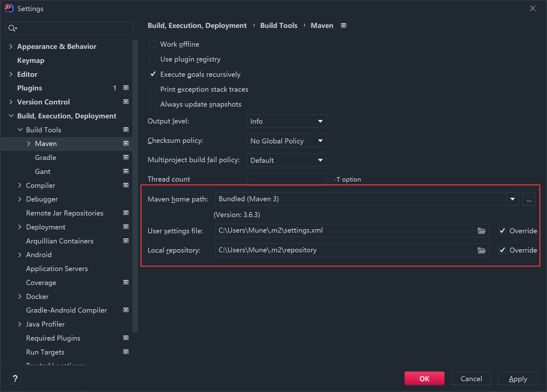Image resolution: width=547 pixels, height=392 pixels.
Task: Open the Maven home path dropdown arrow
Action: pos(512,199)
